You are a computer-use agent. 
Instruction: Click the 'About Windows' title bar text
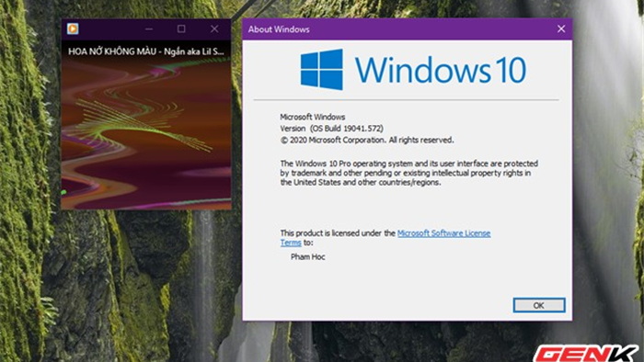[x=279, y=29]
